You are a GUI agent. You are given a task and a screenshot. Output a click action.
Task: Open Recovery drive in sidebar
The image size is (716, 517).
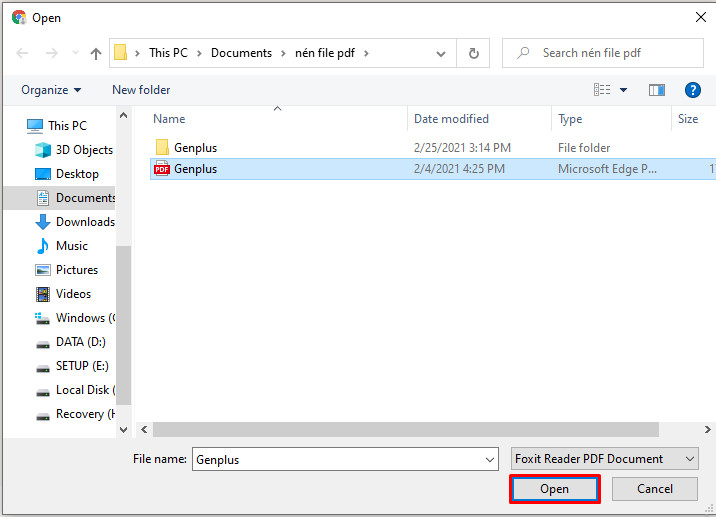(x=75, y=414)
